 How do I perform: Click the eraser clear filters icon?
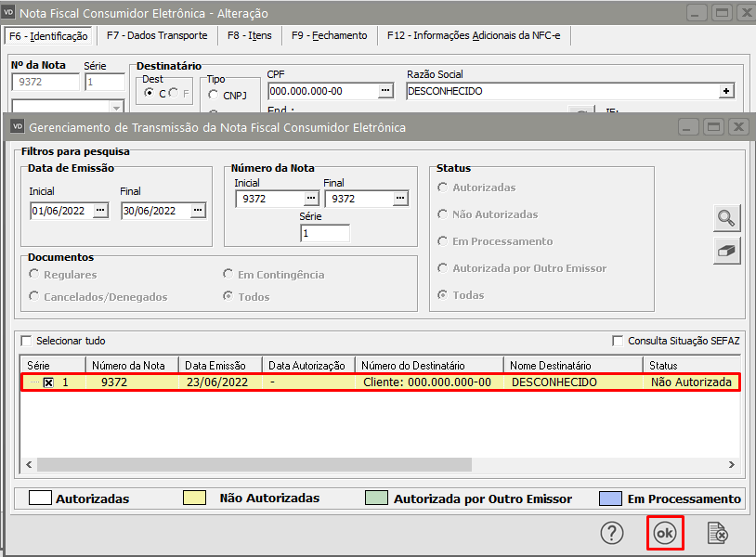pyautogui.click(x=726, y=251)
